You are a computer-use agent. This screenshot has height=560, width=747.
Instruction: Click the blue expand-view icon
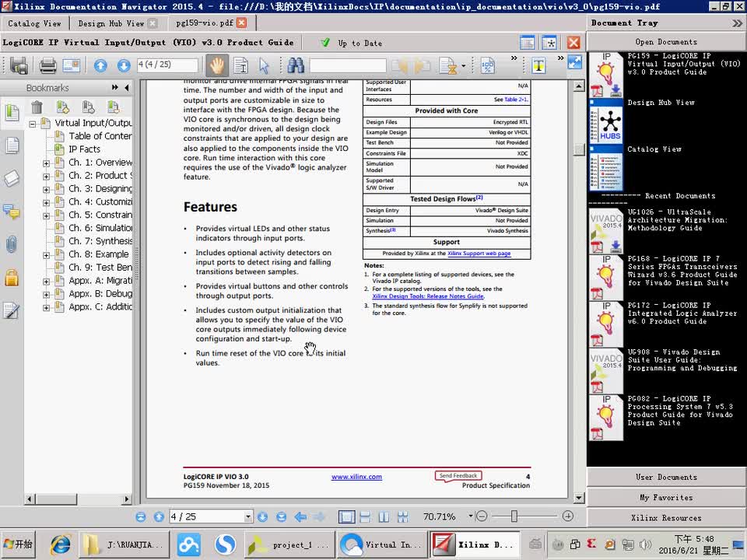(x=575, y=62)
